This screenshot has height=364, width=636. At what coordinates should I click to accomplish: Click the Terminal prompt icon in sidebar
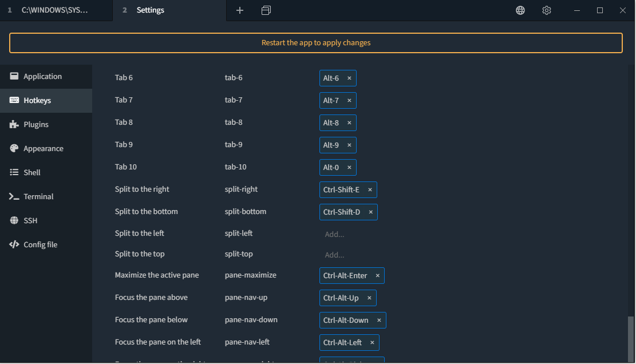14,196
